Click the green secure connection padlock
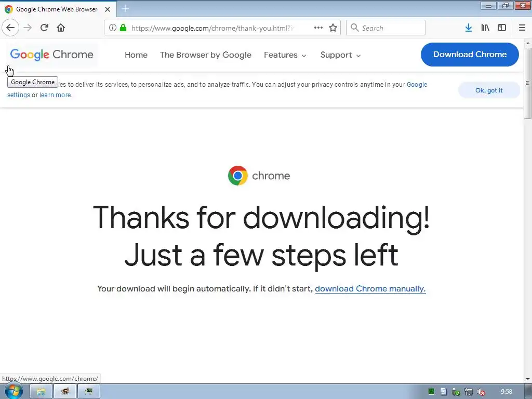The height and width of the screenshot is (399, 532). point(123,28)
